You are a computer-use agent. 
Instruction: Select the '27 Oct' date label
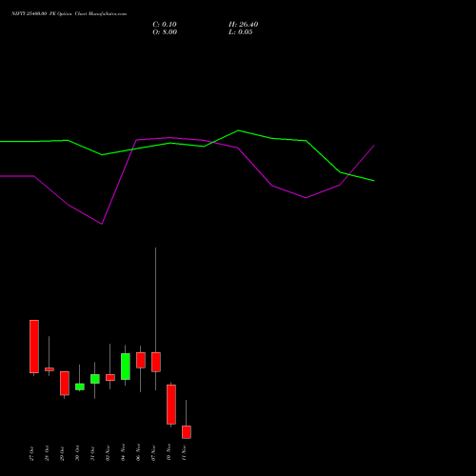click(31, 453)
